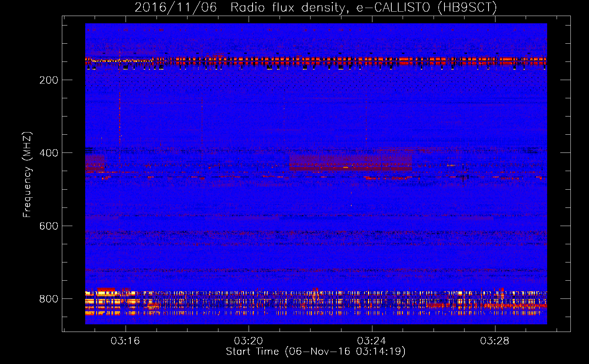Click the "400" frequency tick label
This screenshot has width=589, height=364.
click(49, 153)
